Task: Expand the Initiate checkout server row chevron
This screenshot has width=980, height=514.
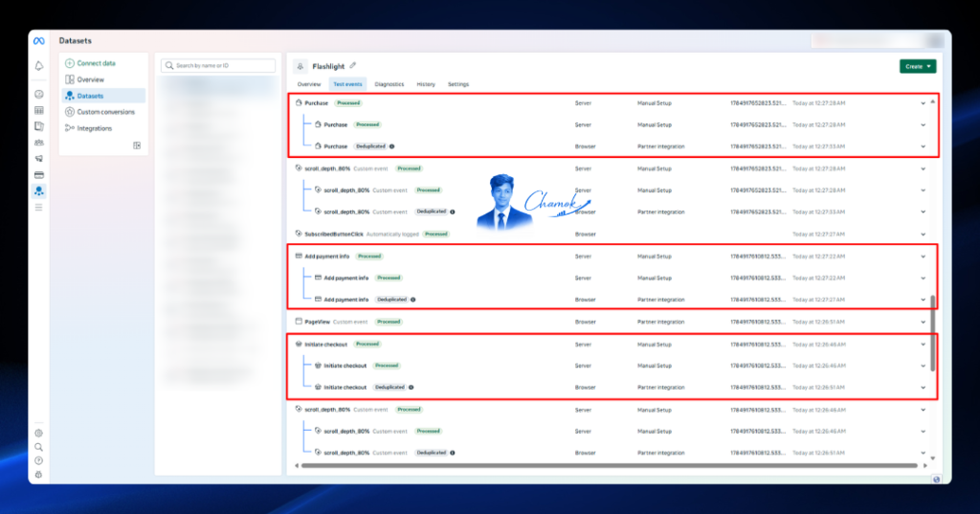Action: coord(924,345)
